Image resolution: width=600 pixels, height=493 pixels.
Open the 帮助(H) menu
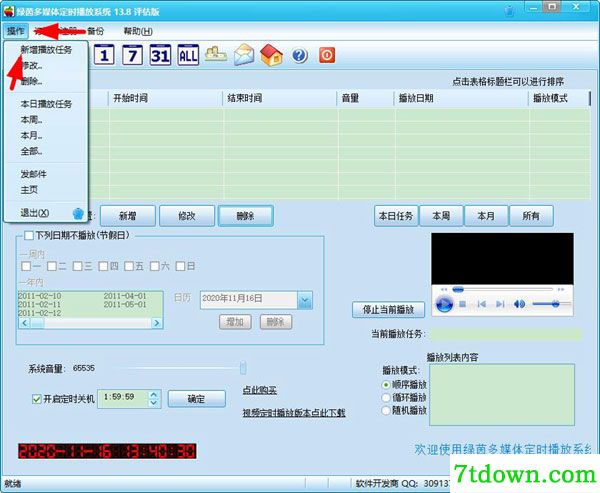point(138,31)
